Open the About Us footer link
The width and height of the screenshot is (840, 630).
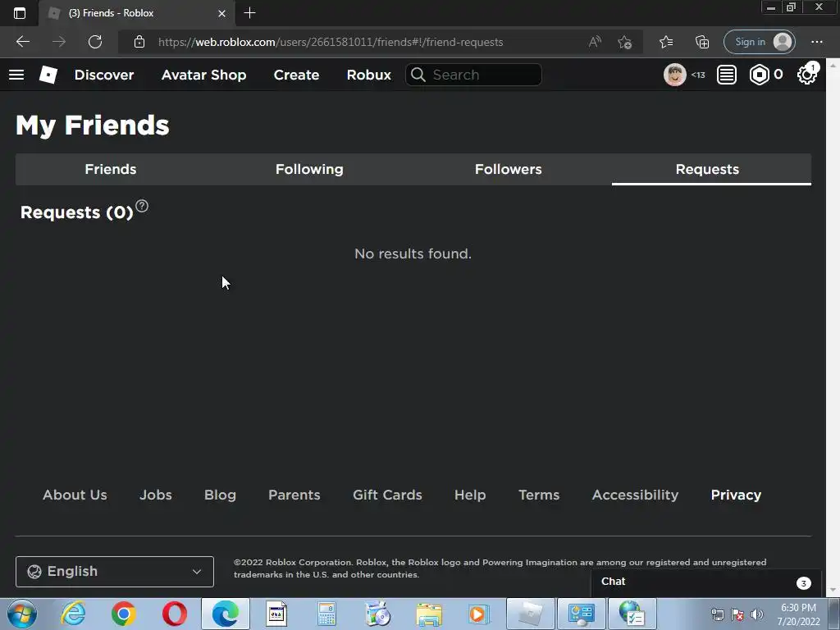click(x=75, y=495)
